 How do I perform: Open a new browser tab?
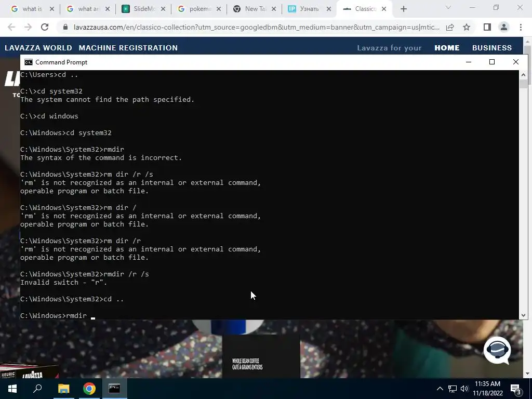click(x=403, y=9)
